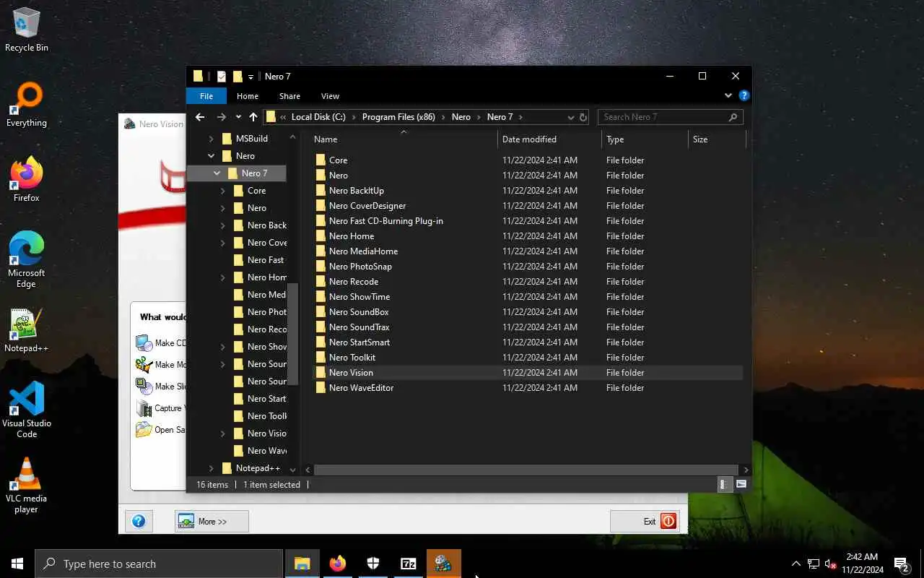The width and height of the screenshot is (924, 578).
Task: Click Nero Vision help button
Action: click(139, 521)
